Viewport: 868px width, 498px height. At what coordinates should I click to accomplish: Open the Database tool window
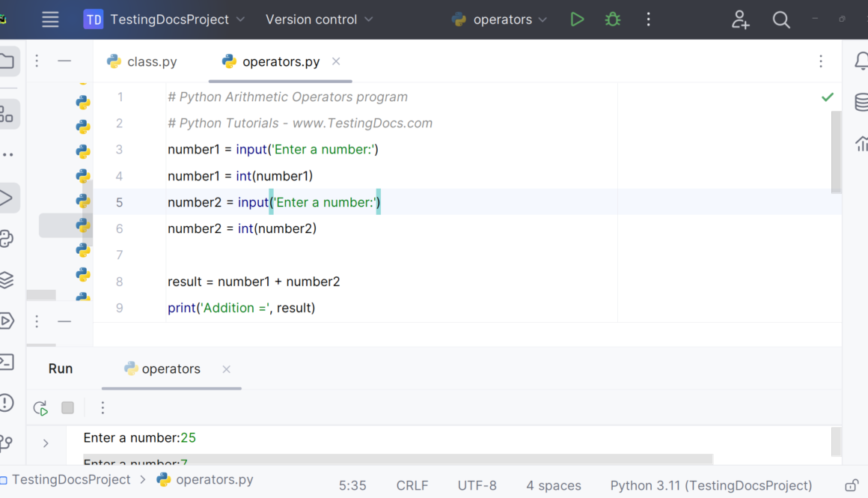tap(861, 103)
